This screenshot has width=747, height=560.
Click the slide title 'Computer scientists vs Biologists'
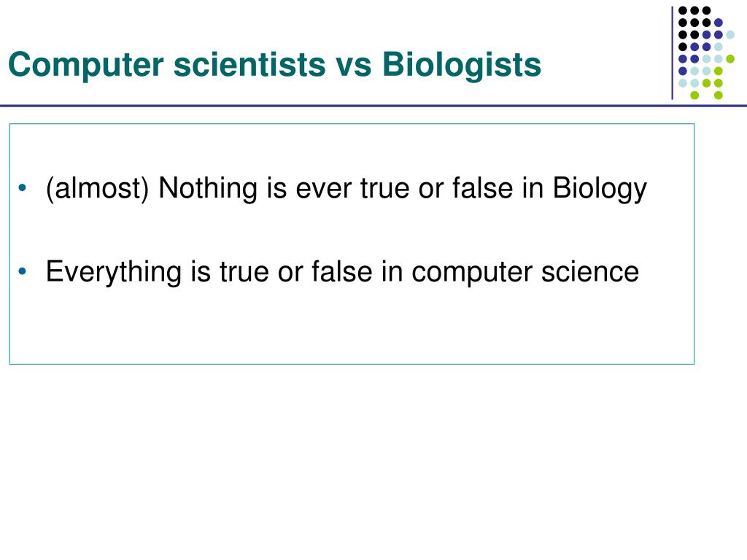275,64
